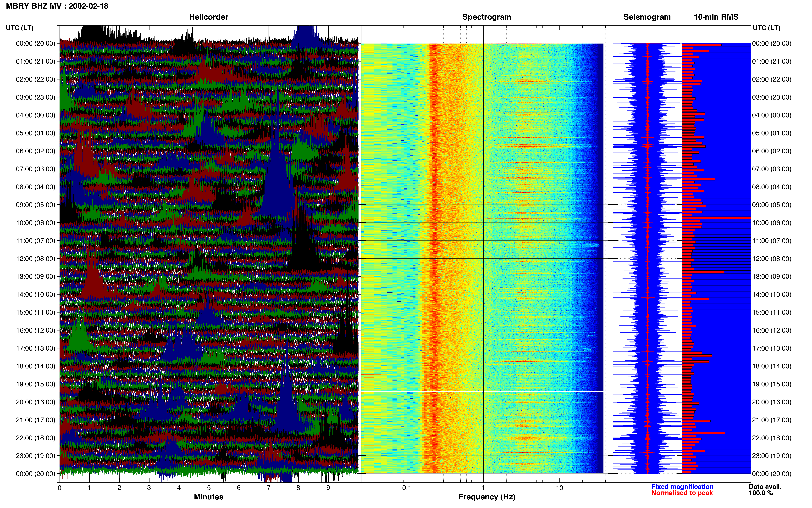
Task: Click right-side time label '05:00 (01:00)'
Action: (x=772, y=133)
